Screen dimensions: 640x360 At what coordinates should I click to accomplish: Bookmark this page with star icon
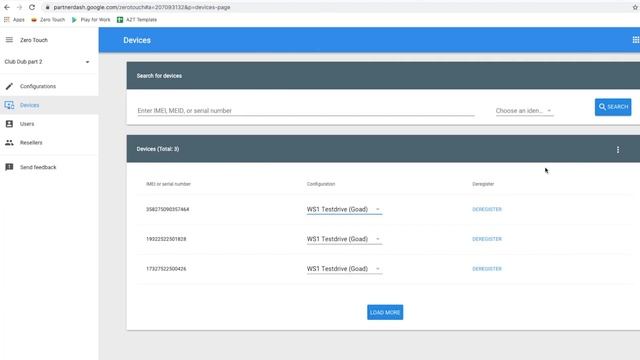(x=635, y=7)
